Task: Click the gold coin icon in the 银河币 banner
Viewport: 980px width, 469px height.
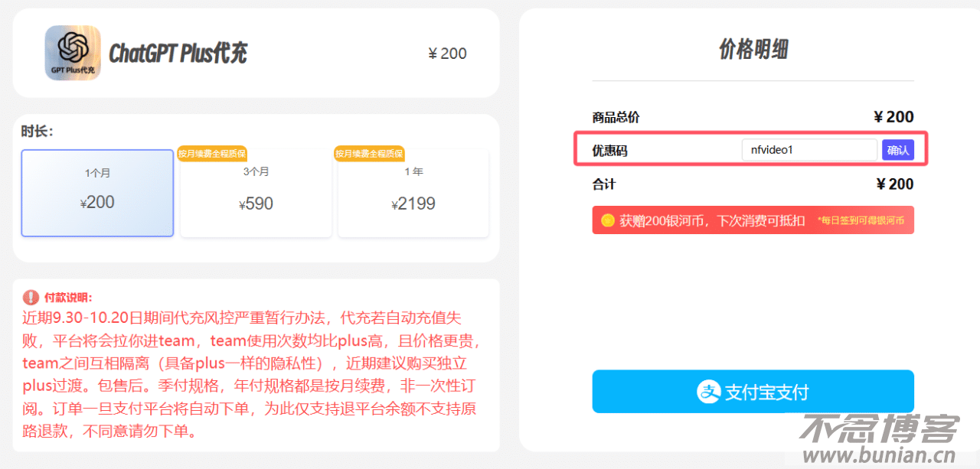Action: (609, 220)
